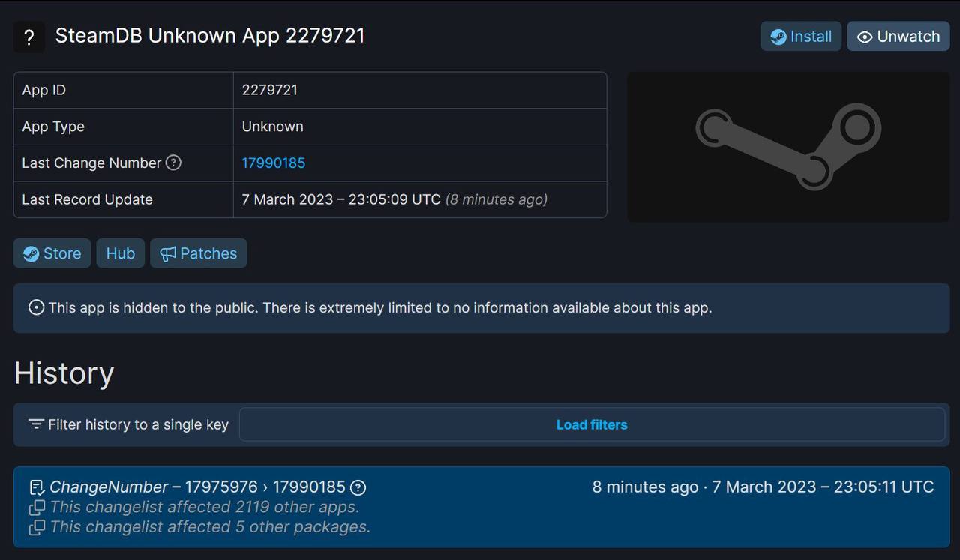
Task: Open the Hub button
Action: [120, 253]
